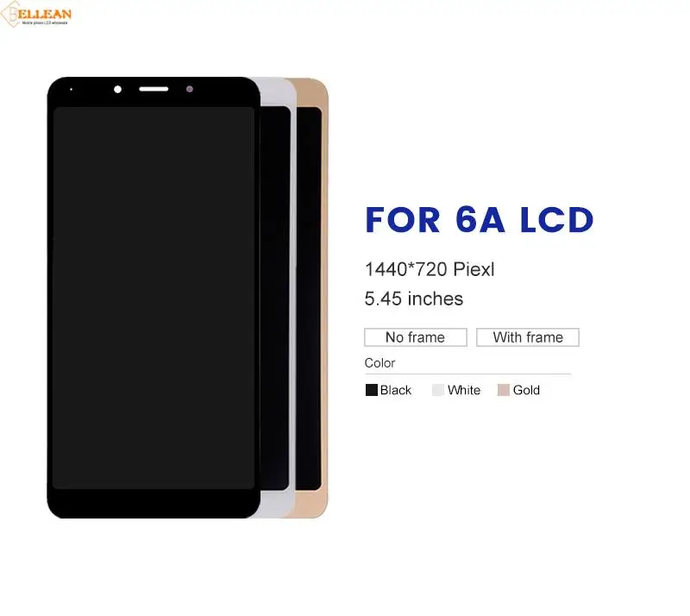Click the 5.45 inches size text
The width and height of the screenshot is (690, 616).
[x=414, y=299]
